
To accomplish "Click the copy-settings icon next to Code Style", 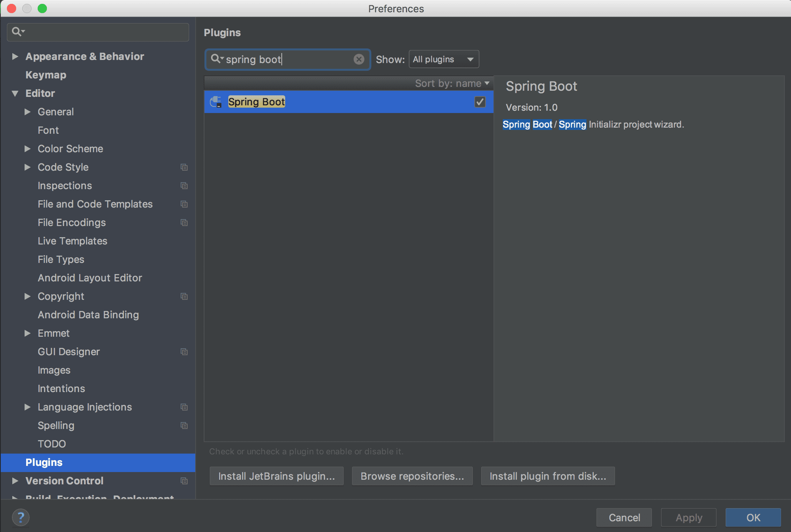I will pyautogui.click(x=184, y=167).
